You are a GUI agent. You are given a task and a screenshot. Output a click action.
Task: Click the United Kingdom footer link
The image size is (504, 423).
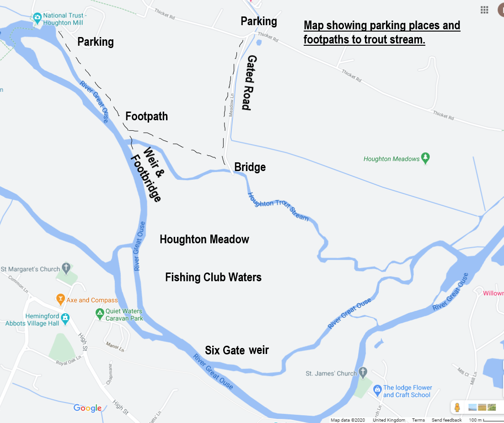(389, 420)
